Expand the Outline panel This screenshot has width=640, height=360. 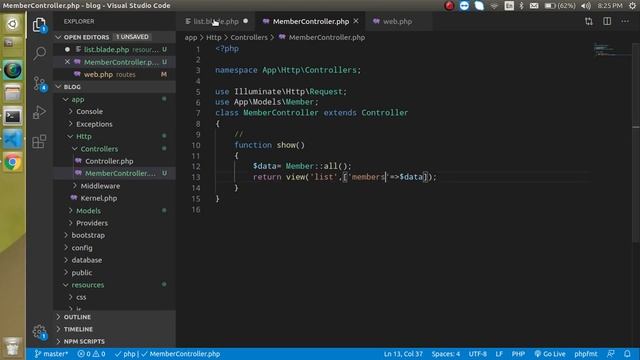115,317
